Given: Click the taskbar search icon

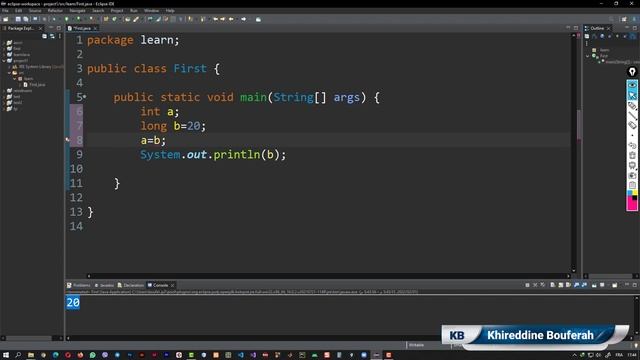Looking at the screenshot, I should click(18, 355).
